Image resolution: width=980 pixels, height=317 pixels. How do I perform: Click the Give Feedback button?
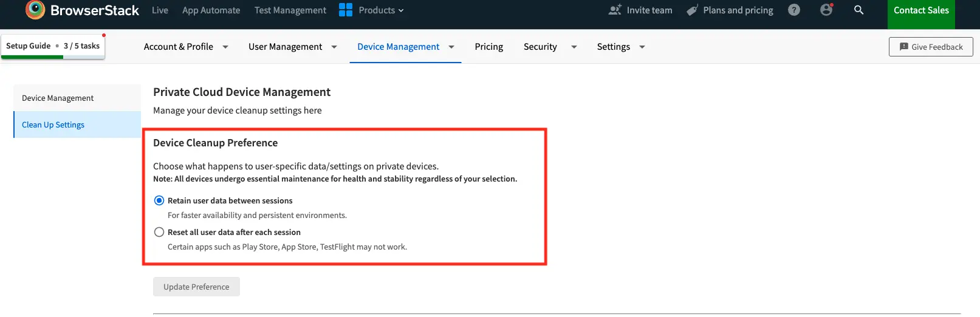(x=930, y=47)
